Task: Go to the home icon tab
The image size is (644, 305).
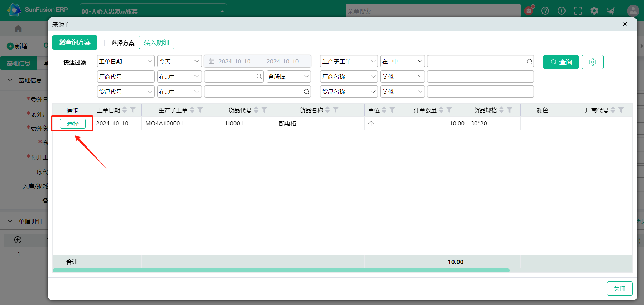Action: click(x=19, y=29)
